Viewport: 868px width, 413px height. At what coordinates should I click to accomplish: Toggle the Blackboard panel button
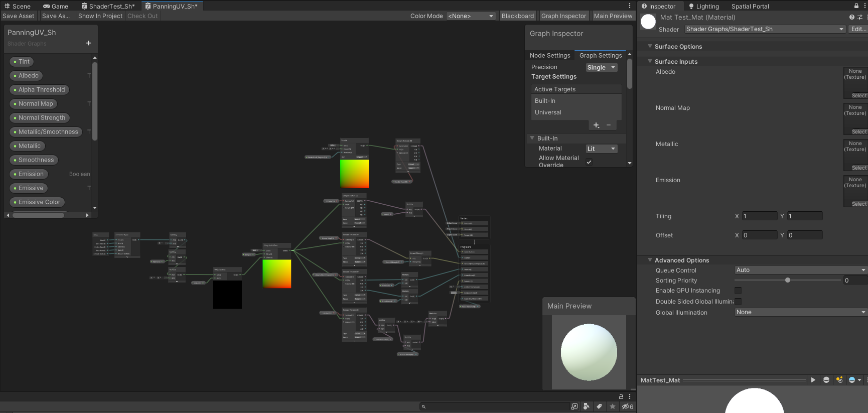(x=518, y=16)
